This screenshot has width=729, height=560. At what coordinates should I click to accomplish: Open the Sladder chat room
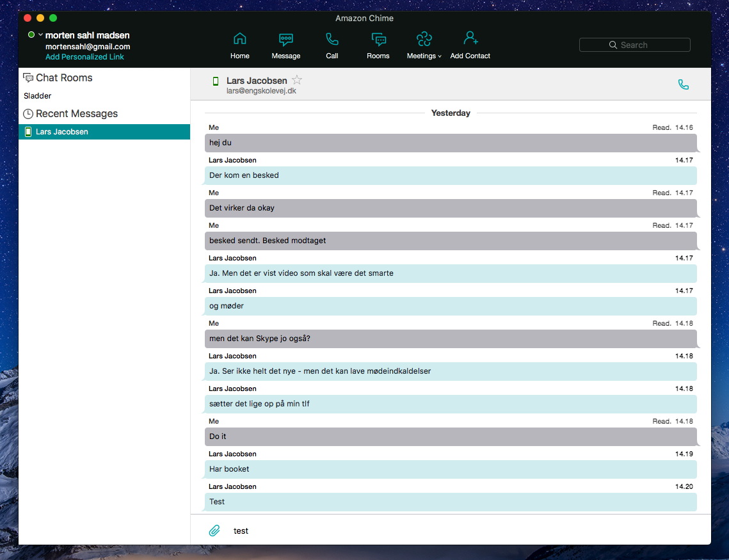tap(38, 96)
